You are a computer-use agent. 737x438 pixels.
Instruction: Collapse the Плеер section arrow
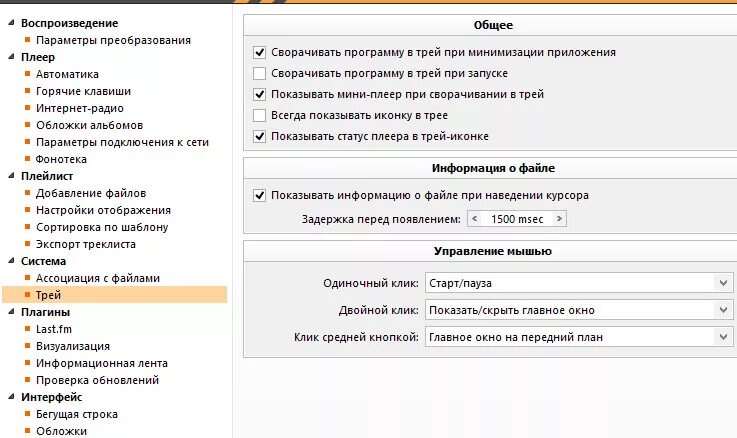11,57
